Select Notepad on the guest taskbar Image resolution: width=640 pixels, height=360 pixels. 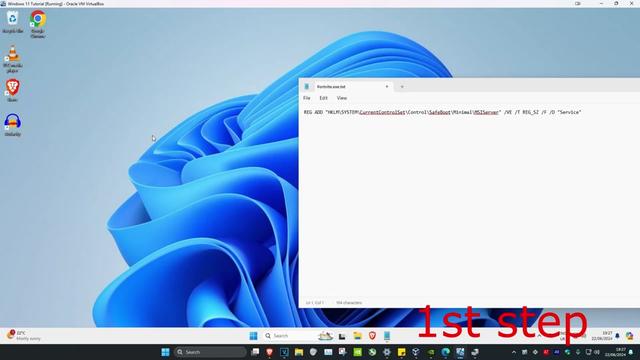pos(387,336)
